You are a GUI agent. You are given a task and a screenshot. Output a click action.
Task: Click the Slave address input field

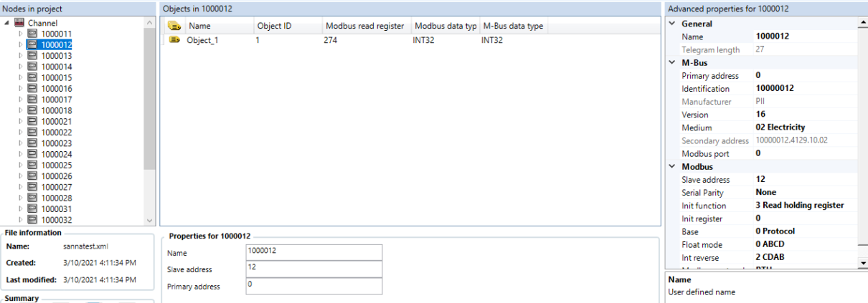pyautogui.click(x=313, y=269)
